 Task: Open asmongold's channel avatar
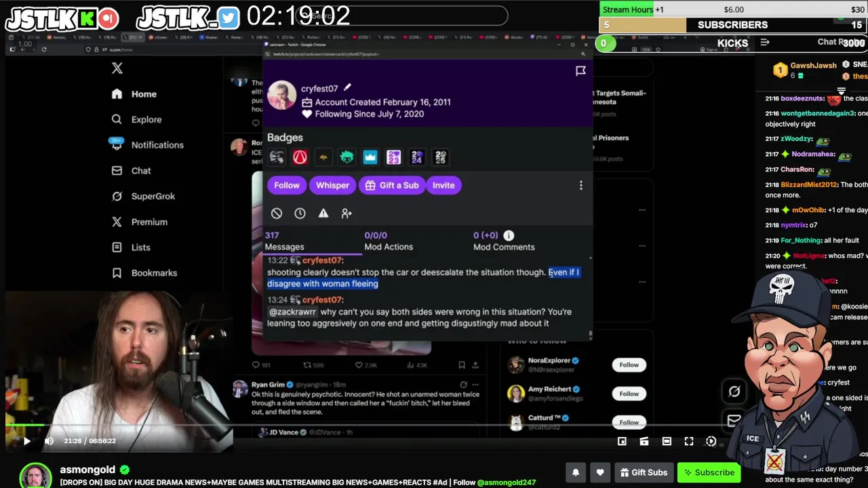(35, 476)
